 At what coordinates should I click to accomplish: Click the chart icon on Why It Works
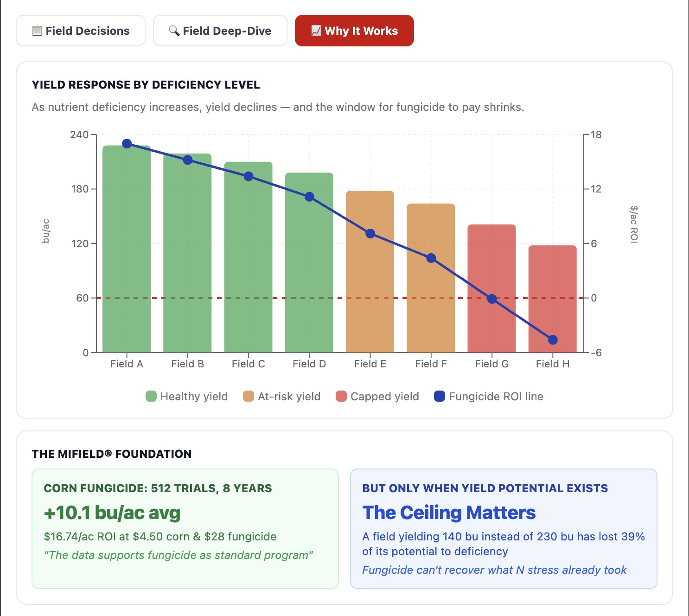pyautogui.click(x=316, y=31)
